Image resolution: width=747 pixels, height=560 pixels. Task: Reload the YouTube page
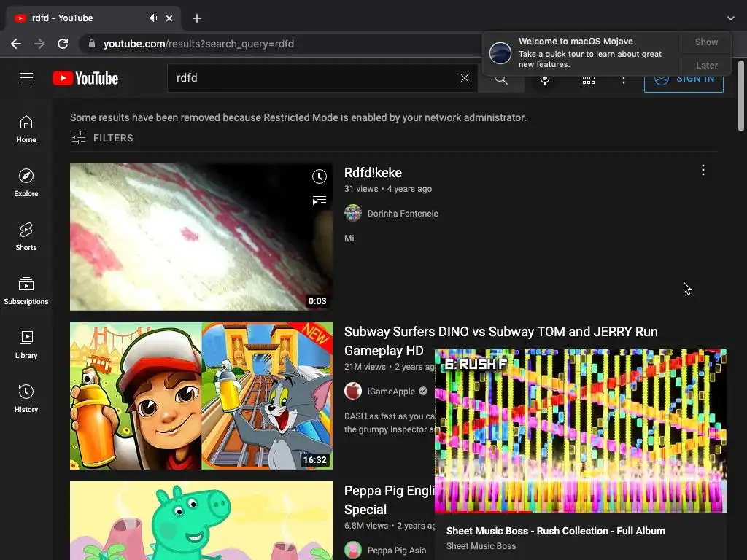pyautogui.click(x=63, y=44)
